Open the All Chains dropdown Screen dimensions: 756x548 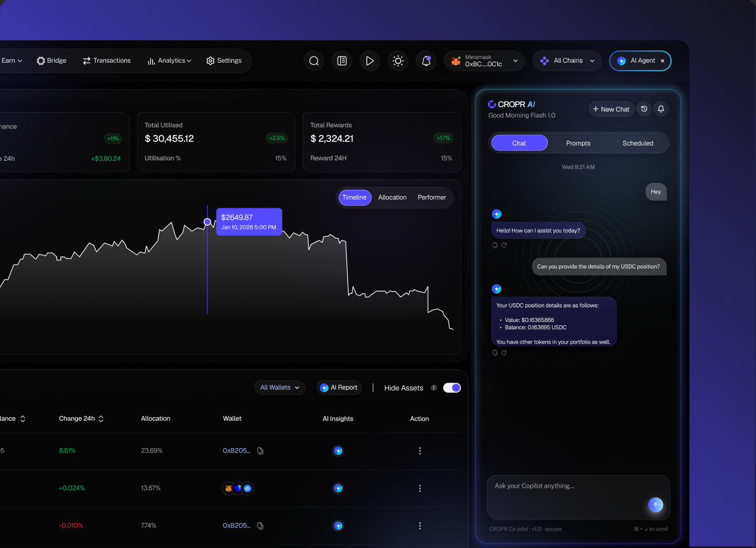click(x=567, y=61)
